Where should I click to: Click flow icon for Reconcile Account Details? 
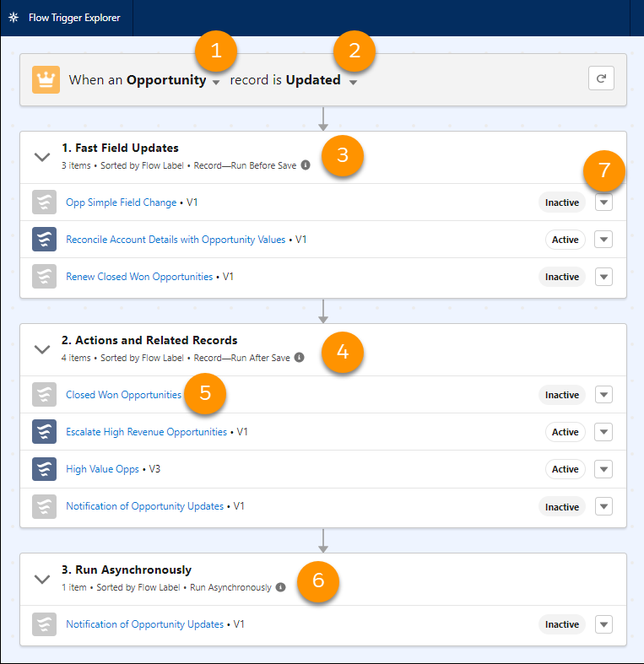point(44,240)
